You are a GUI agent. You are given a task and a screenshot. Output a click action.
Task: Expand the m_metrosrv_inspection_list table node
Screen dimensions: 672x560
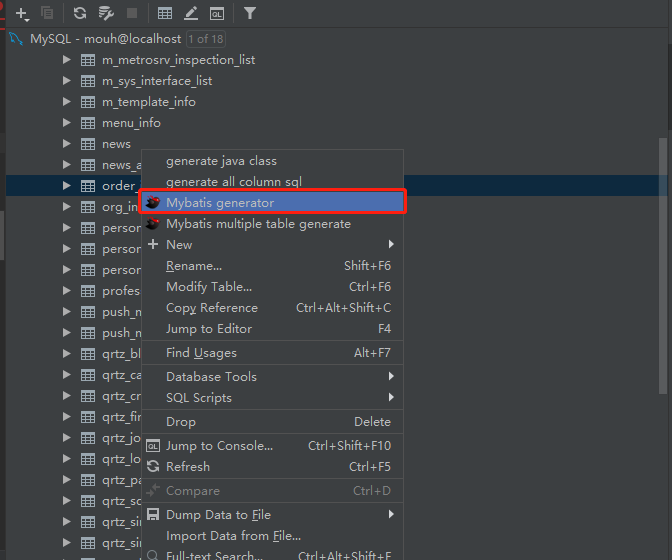[x=66, y=60]
